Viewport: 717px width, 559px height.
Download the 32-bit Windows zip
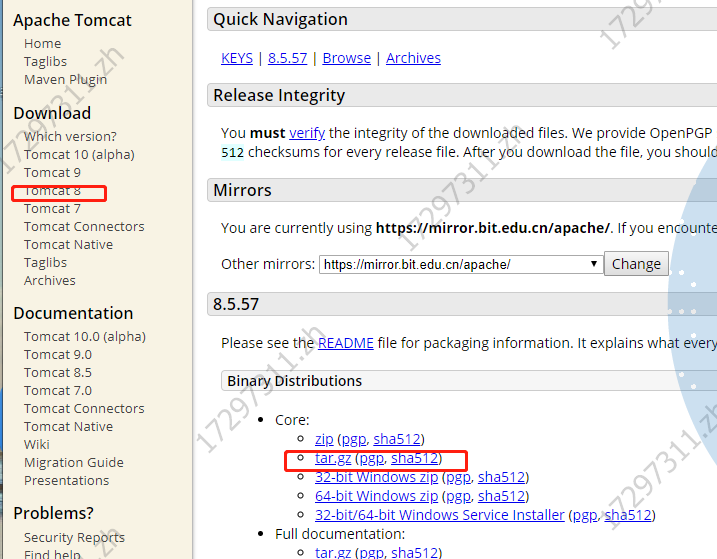(376, 477)
